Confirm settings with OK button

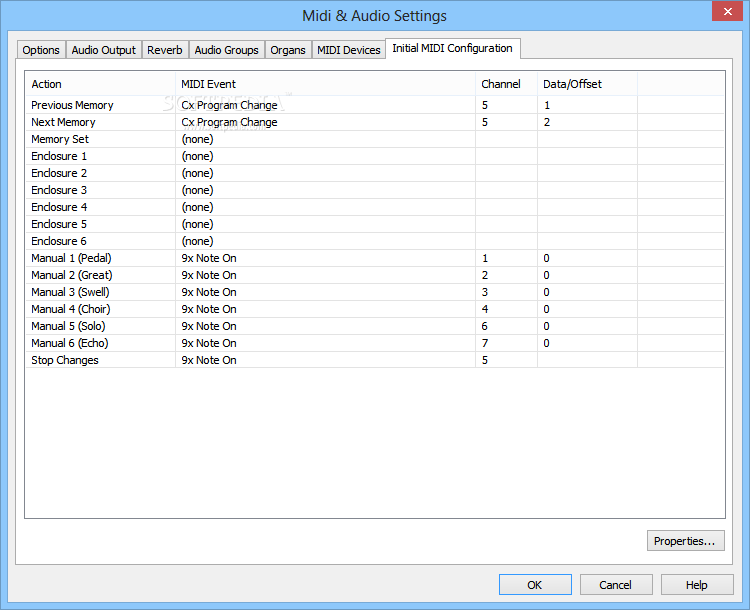pyautogui.click(x=535, y=585)
